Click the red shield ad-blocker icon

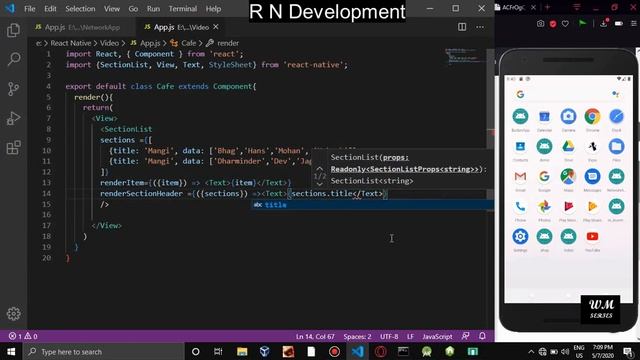coord(553,24)
